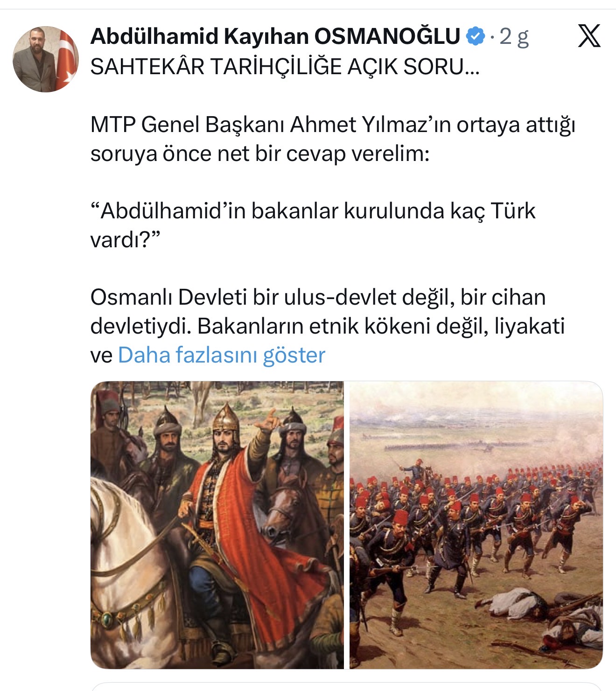Click the headline 'SAHTEKÂR TARİHÇİLİĞE AÇIK SORU...'
This screenshot has height=691, width=616.
coord(285,67)
